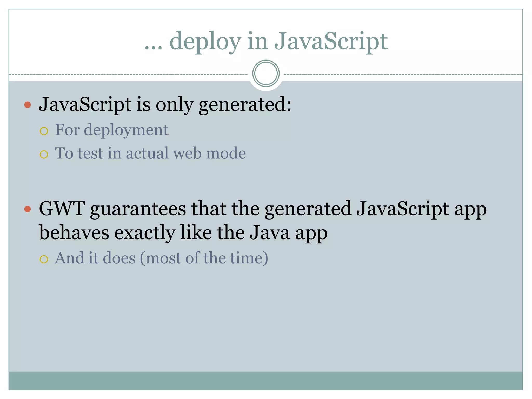The width and height of the screenshot is (532, 399).
Task: Click the sub-bullet 'For deployment'
Action: click(x=112, y=130)
